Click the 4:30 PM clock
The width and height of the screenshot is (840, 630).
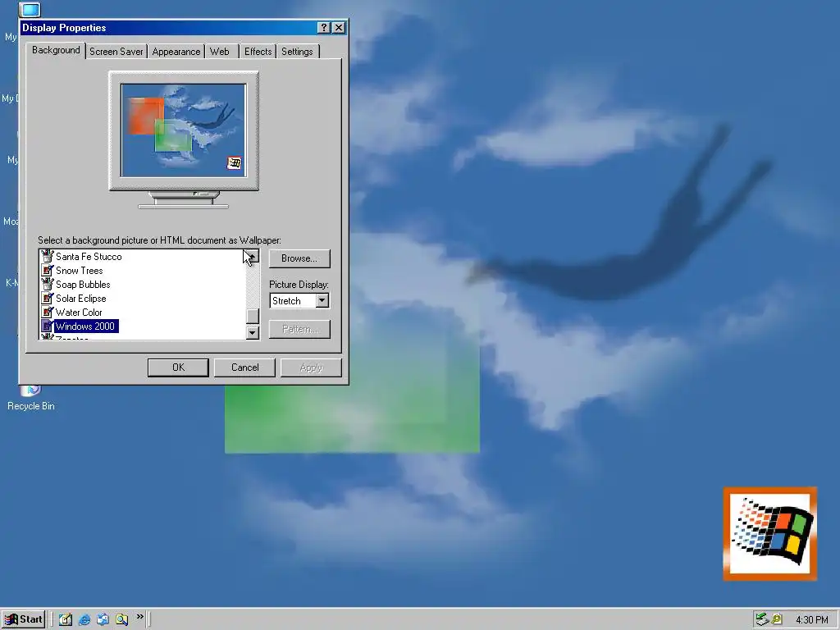click(811, 620)
